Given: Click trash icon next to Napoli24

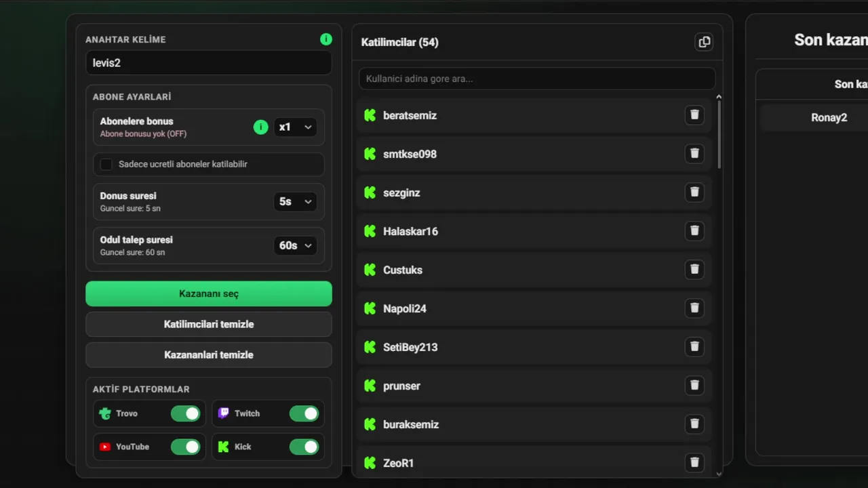Looking at the screenshot, I should click(694, 308).
